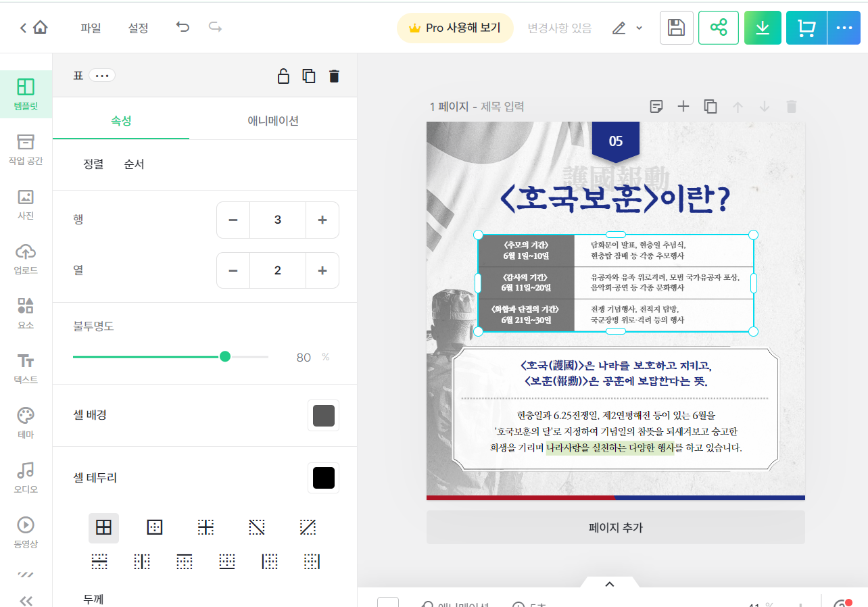Expand the 표 options with the ellipsis

102,76
